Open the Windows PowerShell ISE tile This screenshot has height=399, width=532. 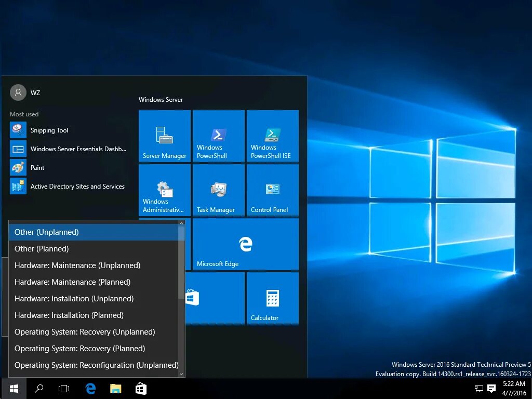(x=272, y=136)
